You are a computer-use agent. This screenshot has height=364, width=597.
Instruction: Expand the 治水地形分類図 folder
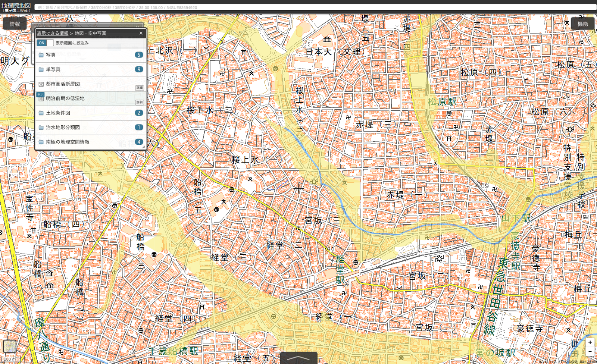[x=63, y=128]
